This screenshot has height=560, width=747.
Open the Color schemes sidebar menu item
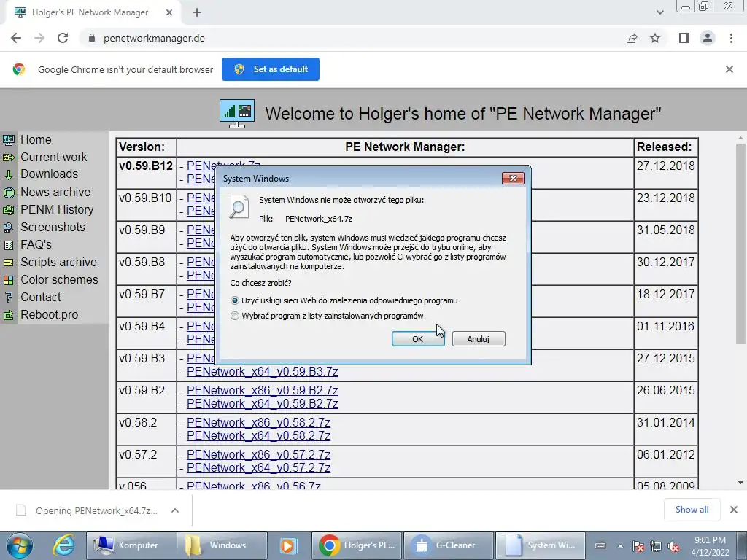[59, 279]
